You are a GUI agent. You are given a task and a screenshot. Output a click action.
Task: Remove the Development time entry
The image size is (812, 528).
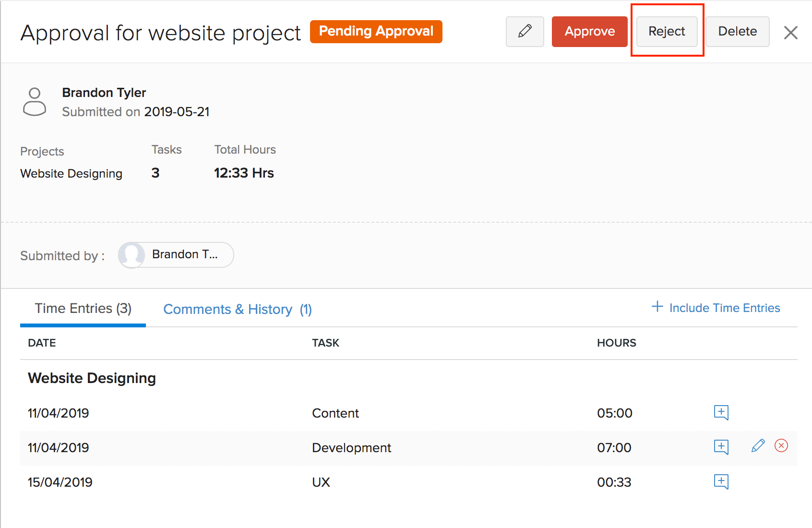[x=781, y=446]
